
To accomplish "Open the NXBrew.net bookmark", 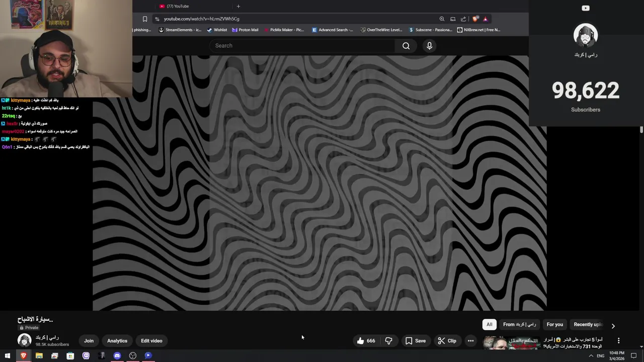I will click(x=478, y=30).
